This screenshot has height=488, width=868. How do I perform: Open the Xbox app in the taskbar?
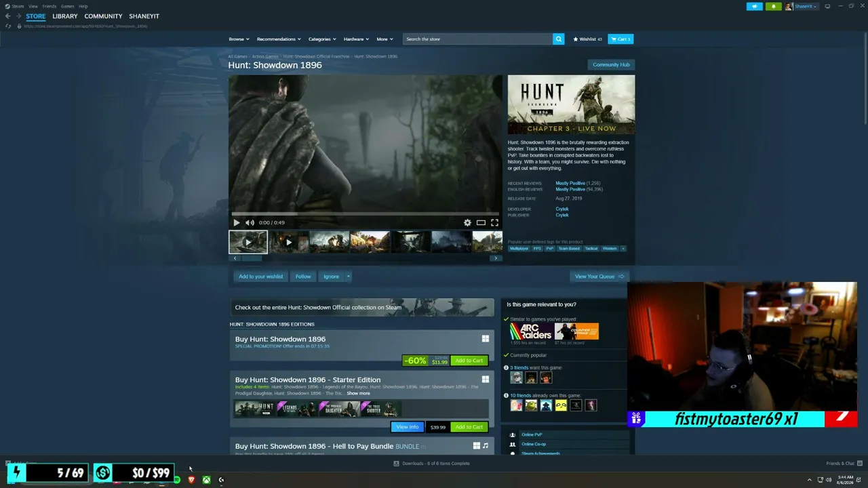pos(206,480)
